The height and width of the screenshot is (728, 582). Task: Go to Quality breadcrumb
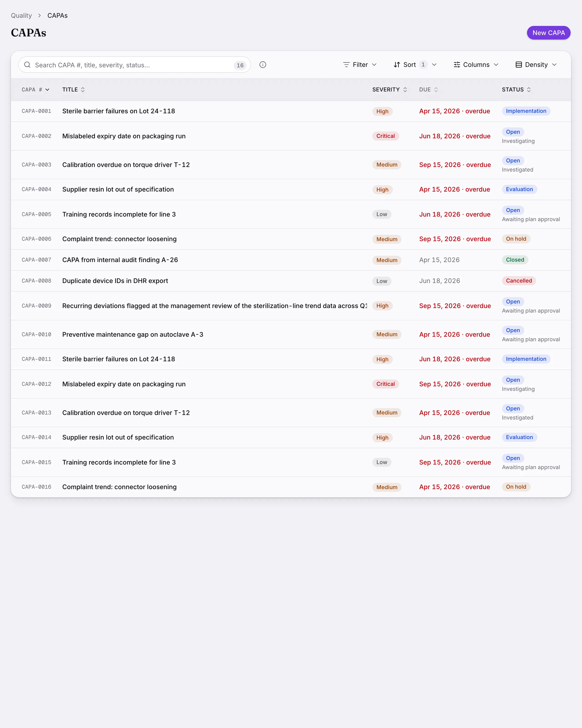pyautogui.click(x=21, y=15)
